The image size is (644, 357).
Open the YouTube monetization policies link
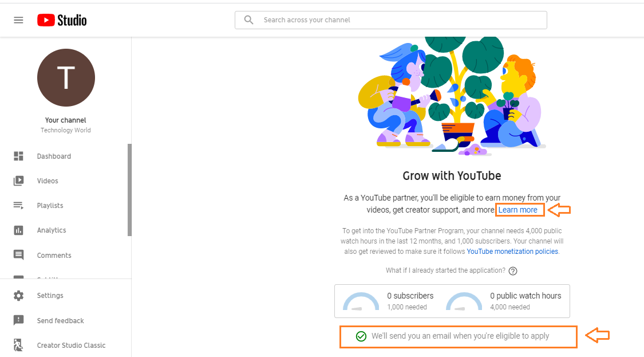click(512, 252)
